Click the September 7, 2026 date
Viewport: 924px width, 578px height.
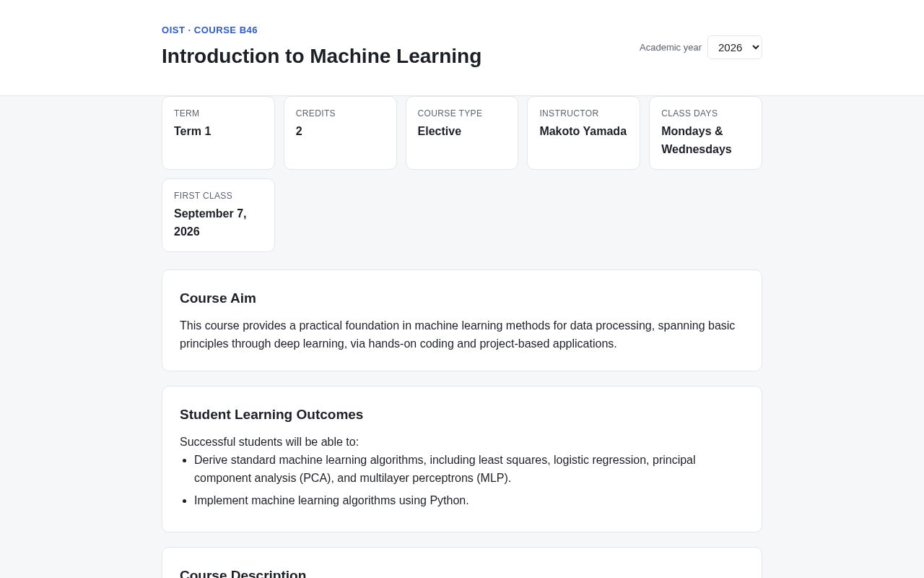pos(210,223)
